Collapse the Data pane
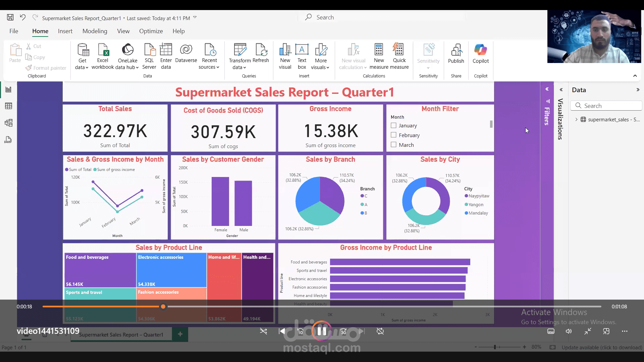This screenshot has height=362, width=644. (638, 90)
